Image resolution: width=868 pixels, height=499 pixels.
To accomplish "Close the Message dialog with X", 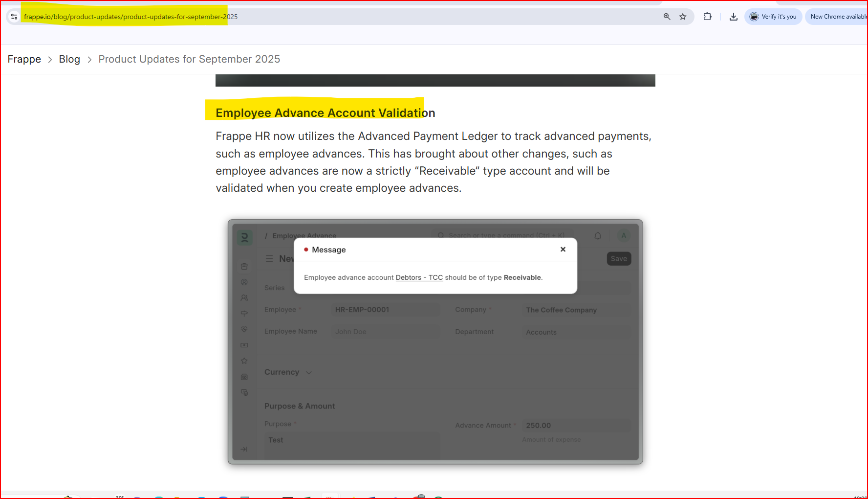I will (563, 249).
